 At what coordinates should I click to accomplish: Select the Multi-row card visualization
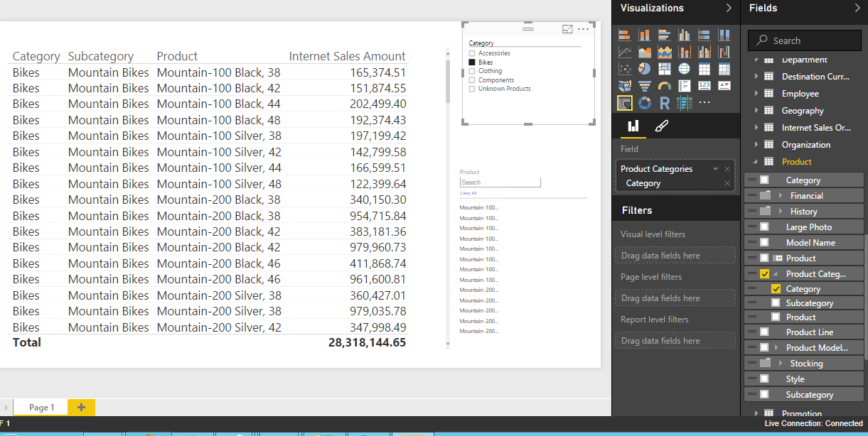pos(685,86)
